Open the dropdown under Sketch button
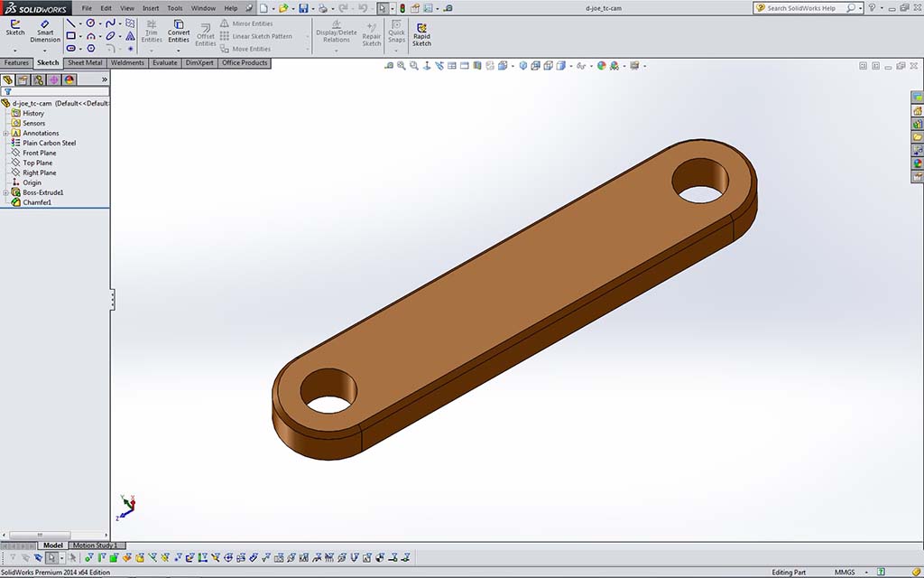The image size is (924, 578). coord(15,50)
